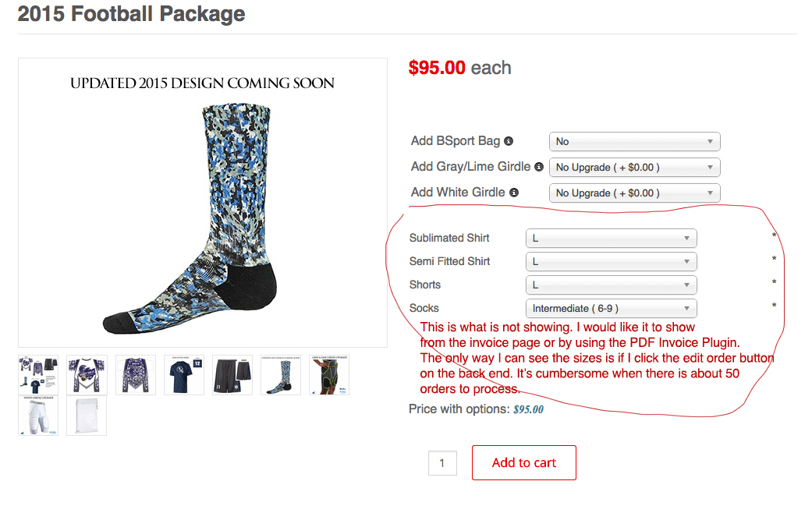View the gray and lime girdle thumbnail
The width and height of the screenshot is (812, 513).
click(329, 375)
